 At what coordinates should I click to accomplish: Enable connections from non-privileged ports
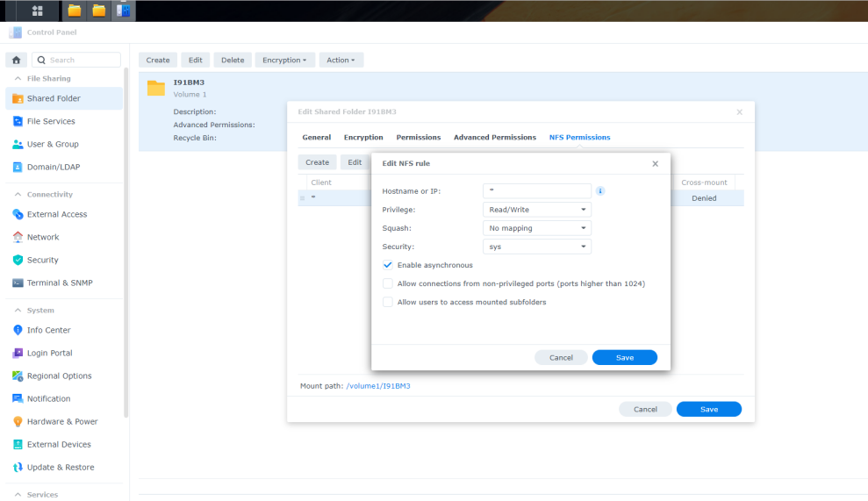coord(388,283)
